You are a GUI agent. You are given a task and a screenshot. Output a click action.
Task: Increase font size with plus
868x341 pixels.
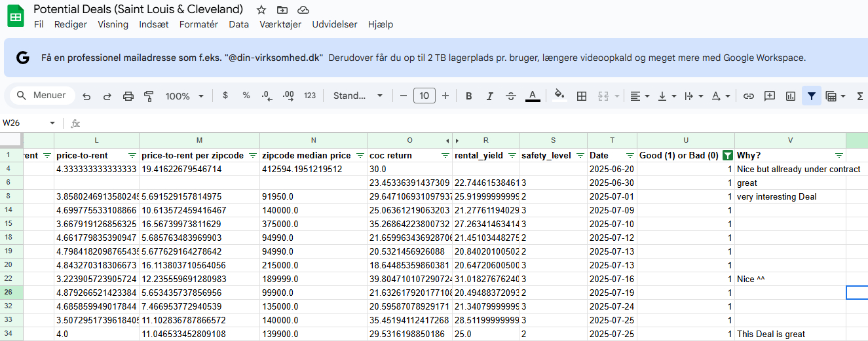445,96
